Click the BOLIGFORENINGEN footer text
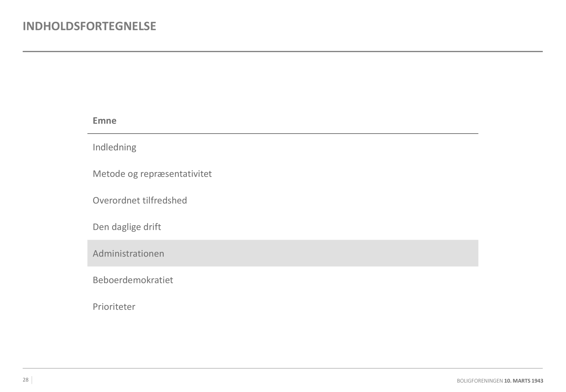This screenshot has height=392, width=566. click(x=480, y=381)
